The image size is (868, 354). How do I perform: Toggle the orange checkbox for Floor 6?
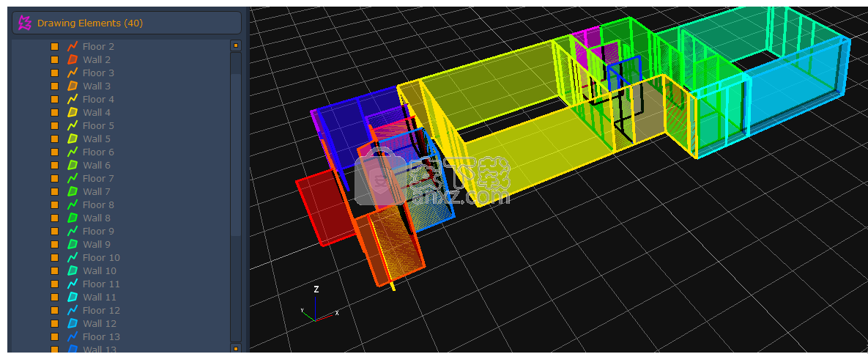(54, 152)
